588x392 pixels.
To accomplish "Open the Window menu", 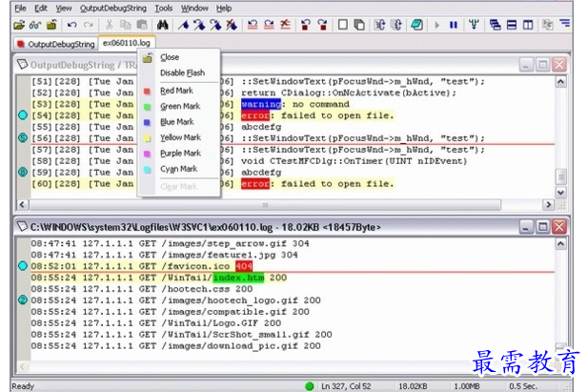I will coord(194,8).
